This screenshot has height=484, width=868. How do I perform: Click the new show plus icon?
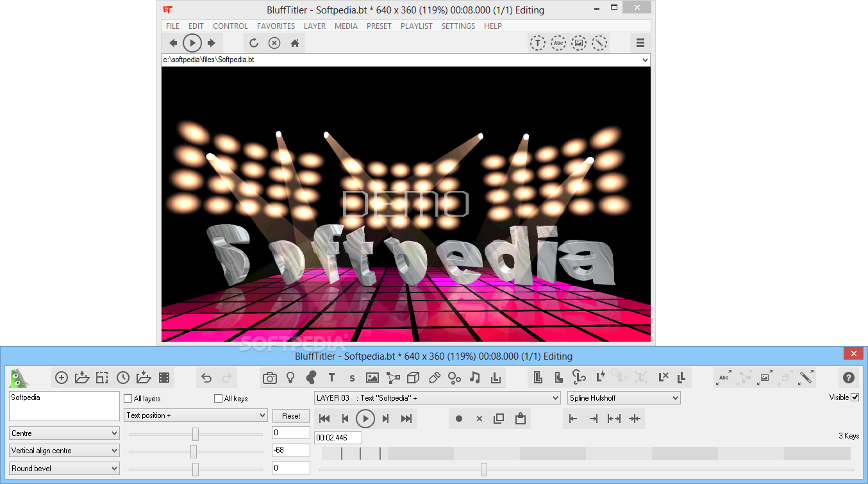[62, 378]
